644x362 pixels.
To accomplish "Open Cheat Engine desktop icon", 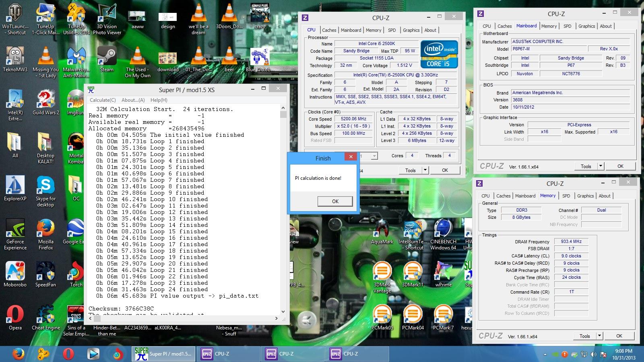I will click(x=45, y=318).
